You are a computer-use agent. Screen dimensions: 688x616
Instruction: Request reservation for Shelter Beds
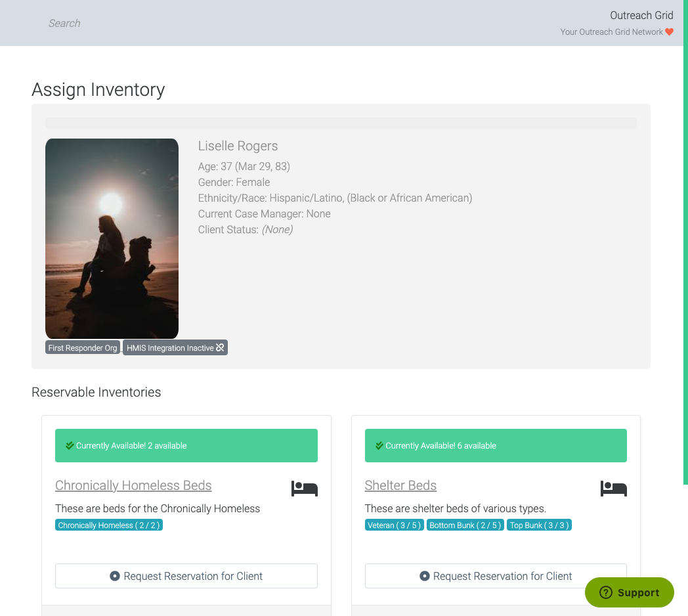click(496, 576)
